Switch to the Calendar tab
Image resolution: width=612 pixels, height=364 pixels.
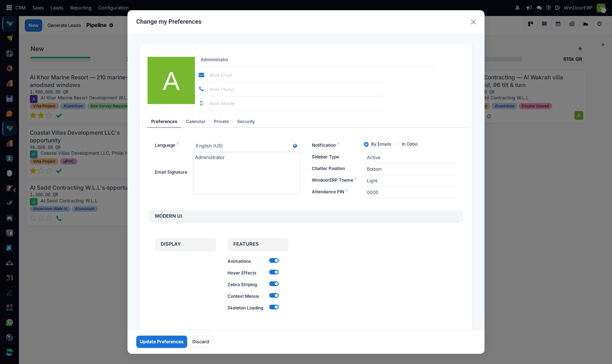click(x=195, y=121)
